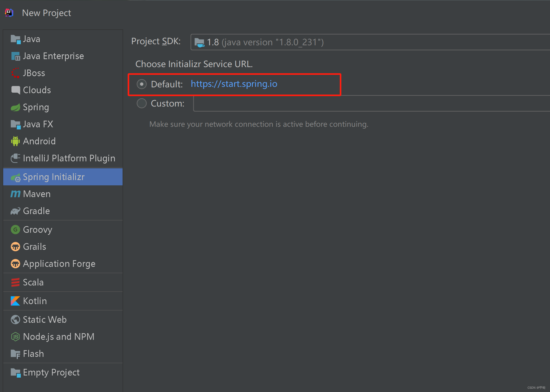Select the Android project type

[39, 141]
